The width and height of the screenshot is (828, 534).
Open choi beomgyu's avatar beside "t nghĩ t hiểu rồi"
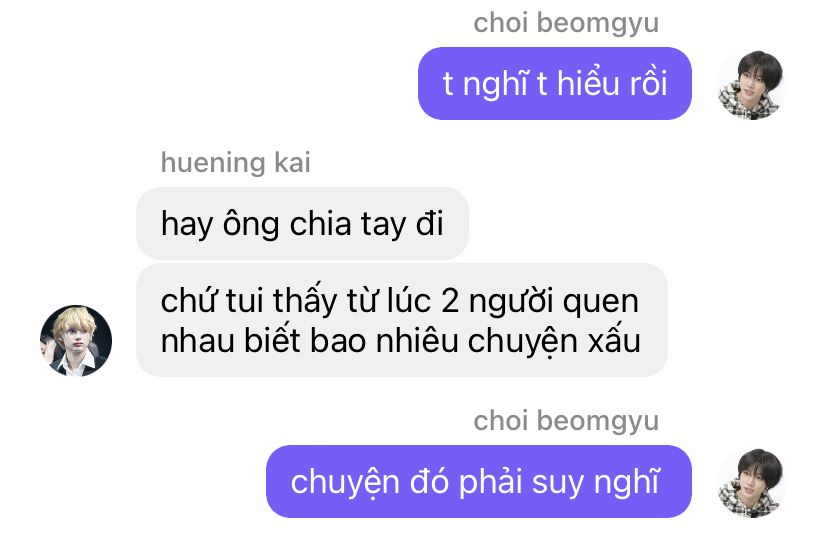[x=752, y=85]
